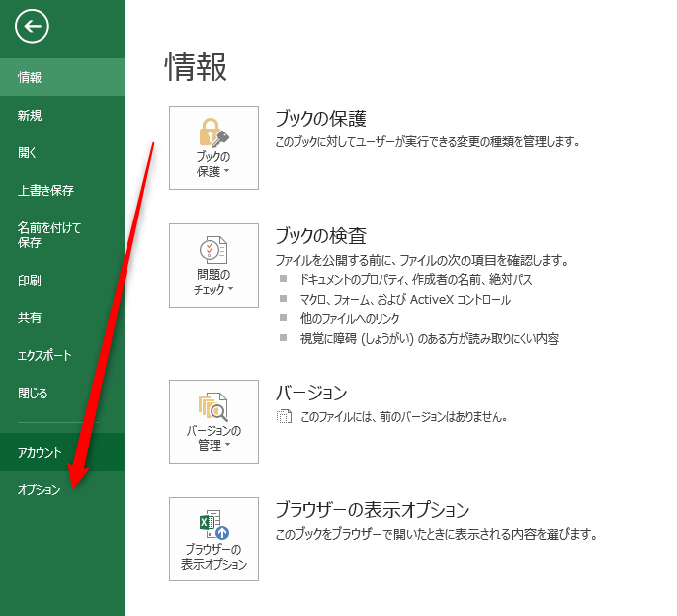
Task: Click the ブラウザーで開いたとき description sentence
Action: pos(437,534)
